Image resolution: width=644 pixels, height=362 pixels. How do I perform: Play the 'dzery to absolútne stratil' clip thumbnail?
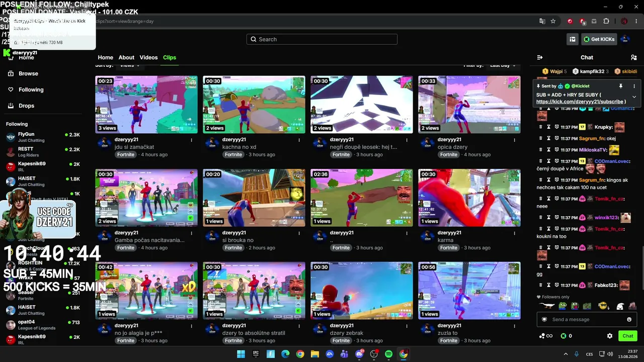pos(254,291)
